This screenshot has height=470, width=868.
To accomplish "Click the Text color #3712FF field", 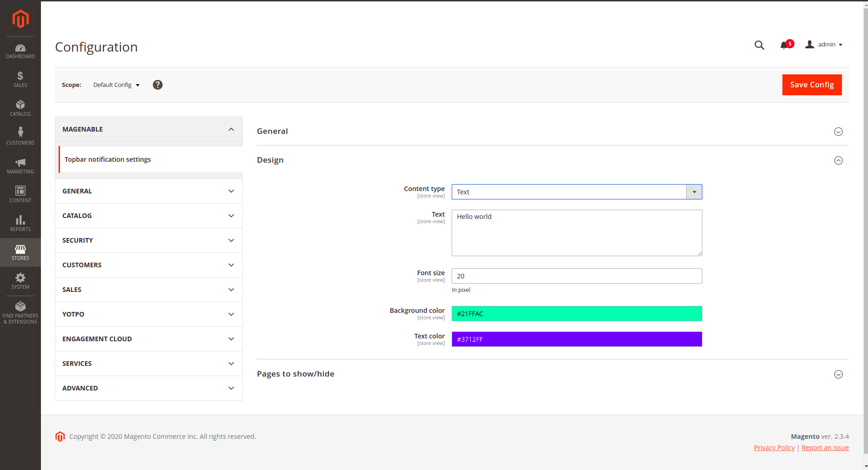I will tap(577, 339).
